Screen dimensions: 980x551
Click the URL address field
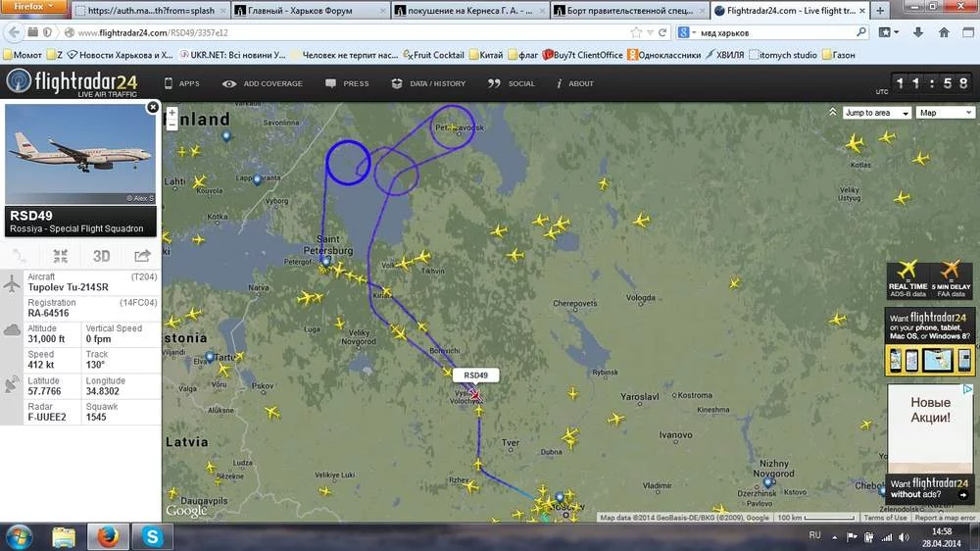[350, 32]
